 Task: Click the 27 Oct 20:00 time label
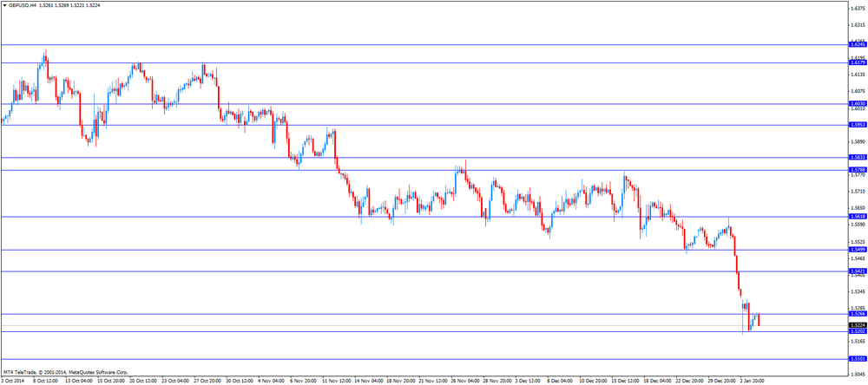tap(207, 382)
